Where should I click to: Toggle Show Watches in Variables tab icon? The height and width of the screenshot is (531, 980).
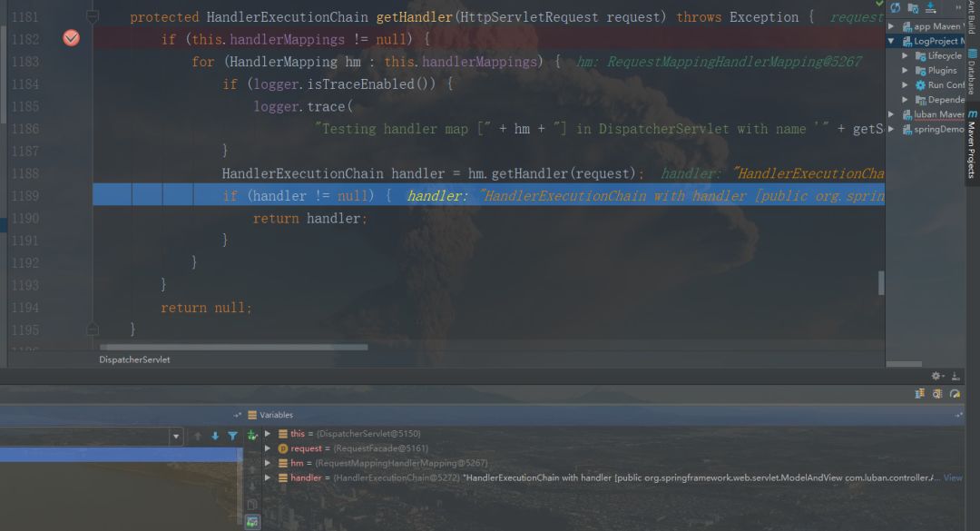[x=252, y=521]
